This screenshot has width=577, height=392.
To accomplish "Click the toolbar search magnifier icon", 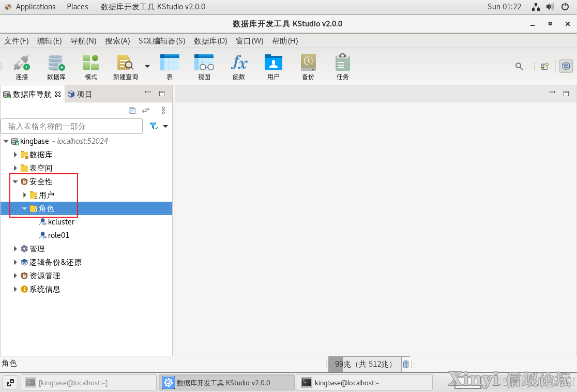I will click(519, 66).
